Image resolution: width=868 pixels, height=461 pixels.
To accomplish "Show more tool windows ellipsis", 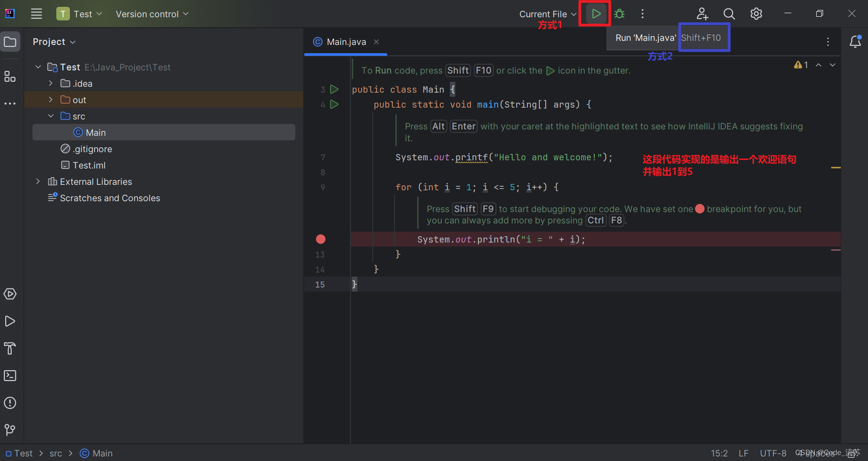I will point(10,104).
